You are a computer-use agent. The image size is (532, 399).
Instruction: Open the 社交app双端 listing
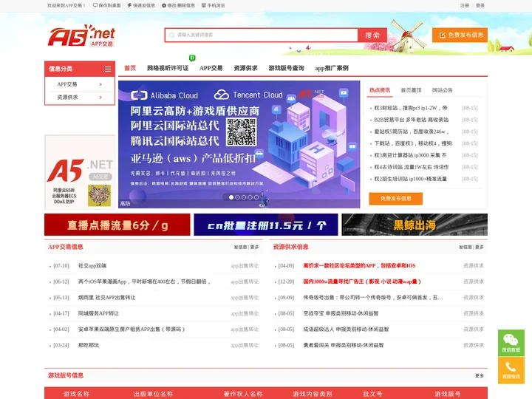click(x=92, y=266)
